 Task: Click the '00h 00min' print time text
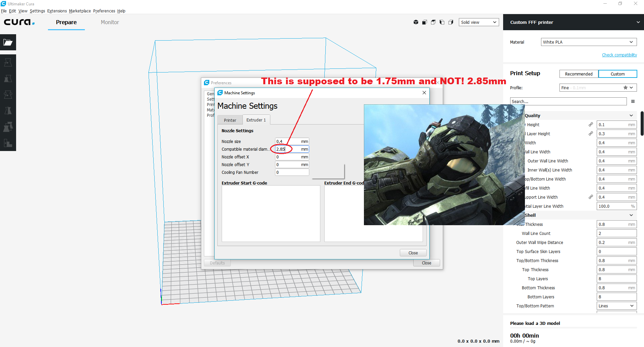tap(524, 336)
